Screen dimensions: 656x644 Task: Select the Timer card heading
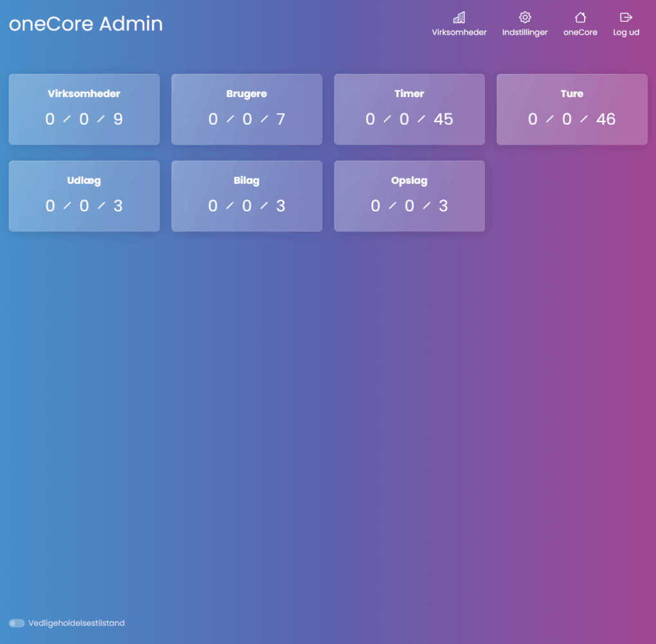[x=409, y=94]
